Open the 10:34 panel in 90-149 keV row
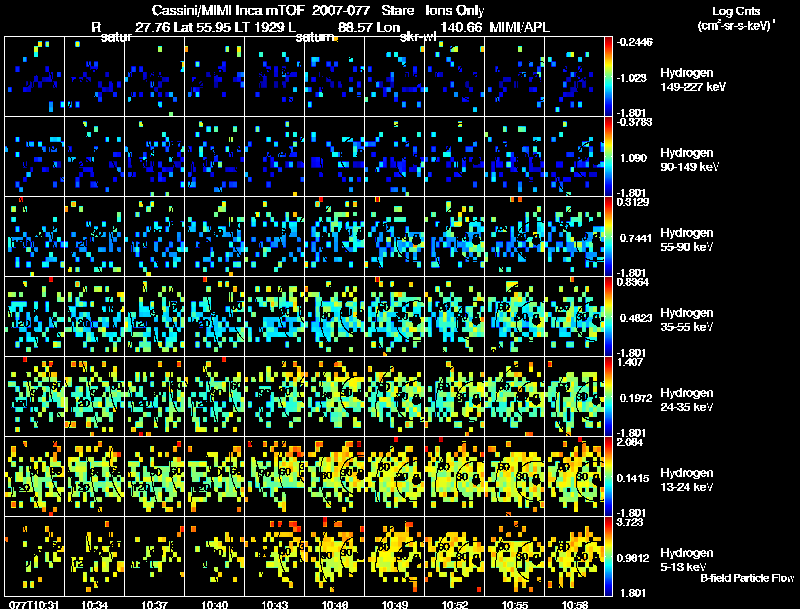This screenshot has height=609, width=800. click(x=94, y=157)
